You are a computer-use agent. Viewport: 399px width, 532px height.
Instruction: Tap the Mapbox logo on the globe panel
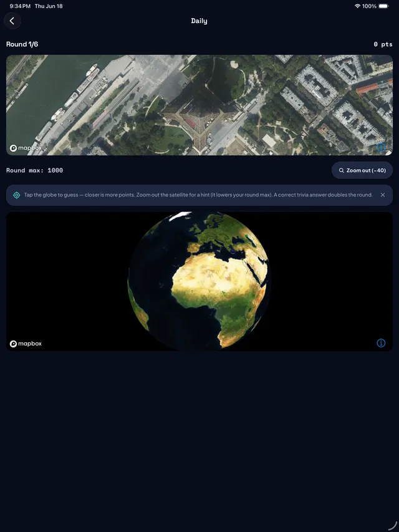26,344
